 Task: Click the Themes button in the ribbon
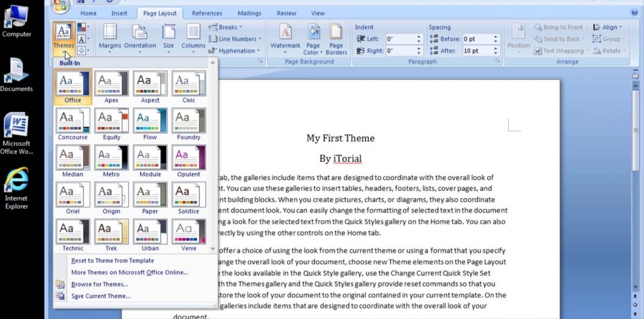64,39
